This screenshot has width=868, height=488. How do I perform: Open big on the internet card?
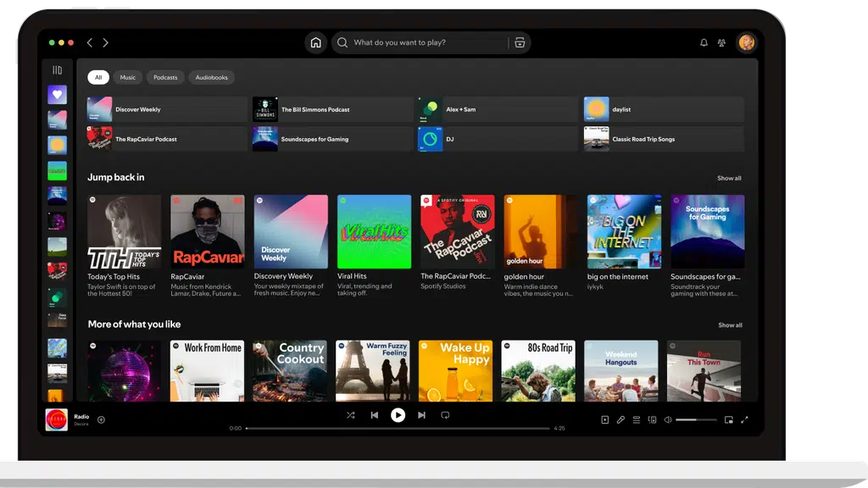[624, 242]
